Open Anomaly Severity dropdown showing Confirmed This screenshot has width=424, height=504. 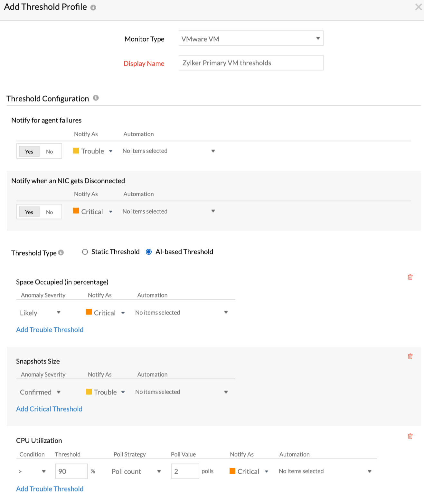pos(40,392)
